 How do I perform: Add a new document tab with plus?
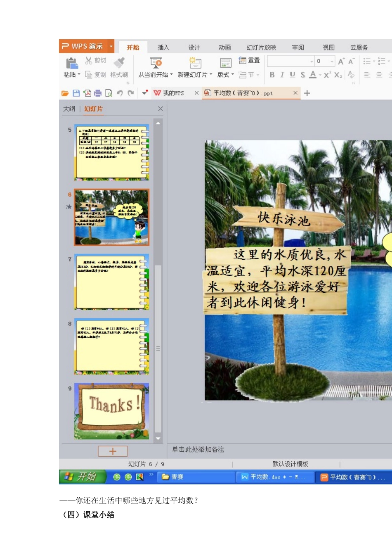[307, 93]
